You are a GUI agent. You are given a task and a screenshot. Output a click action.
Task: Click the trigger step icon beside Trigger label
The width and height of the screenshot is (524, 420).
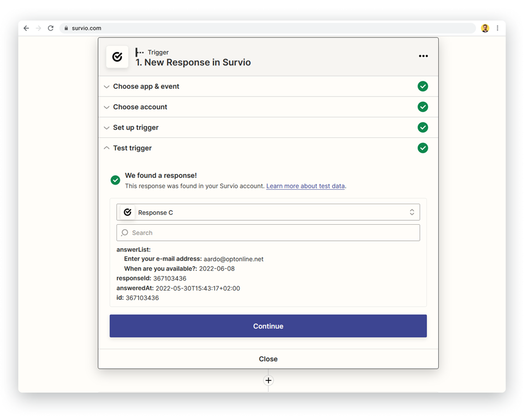click(x=139, y=52)
